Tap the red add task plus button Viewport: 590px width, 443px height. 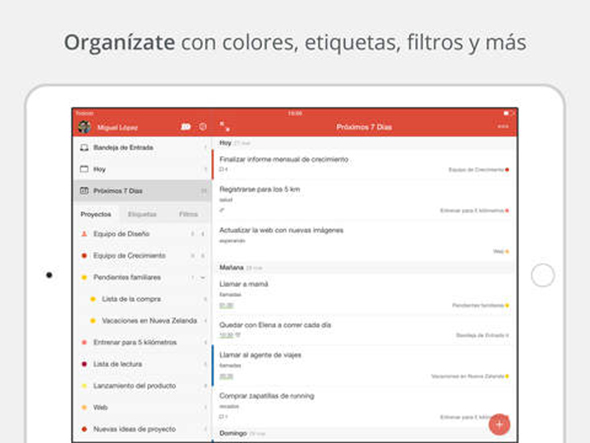coord(499,424)
